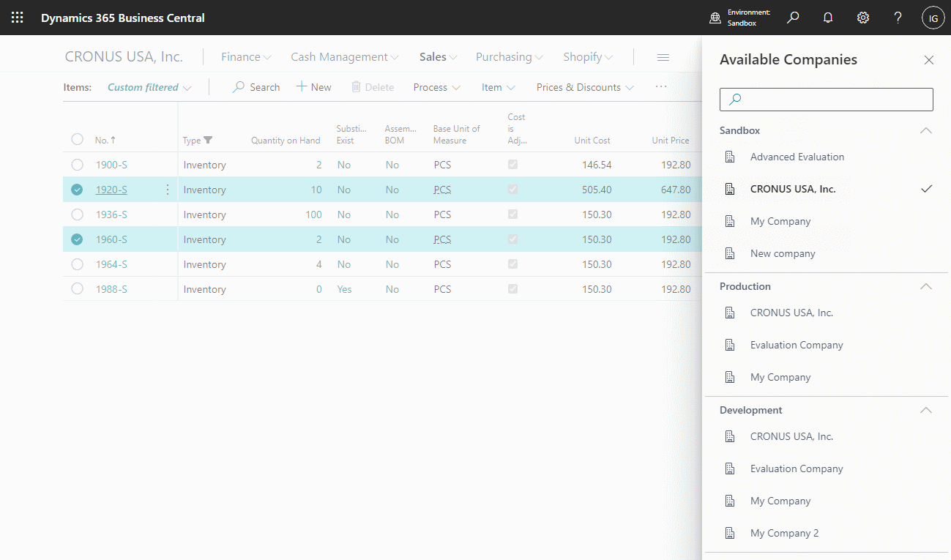Open item 1900-S link
The image size is (951, 560).
point(111,165)
